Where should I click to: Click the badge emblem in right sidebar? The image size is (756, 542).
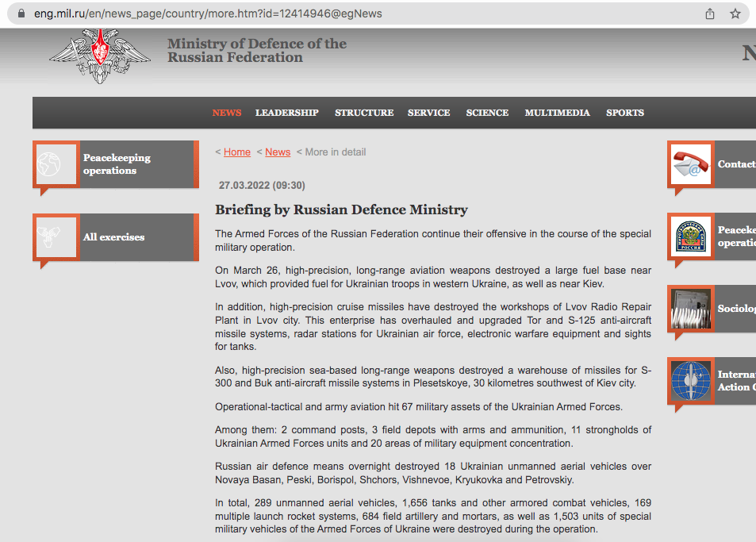[x=691, y=236]
